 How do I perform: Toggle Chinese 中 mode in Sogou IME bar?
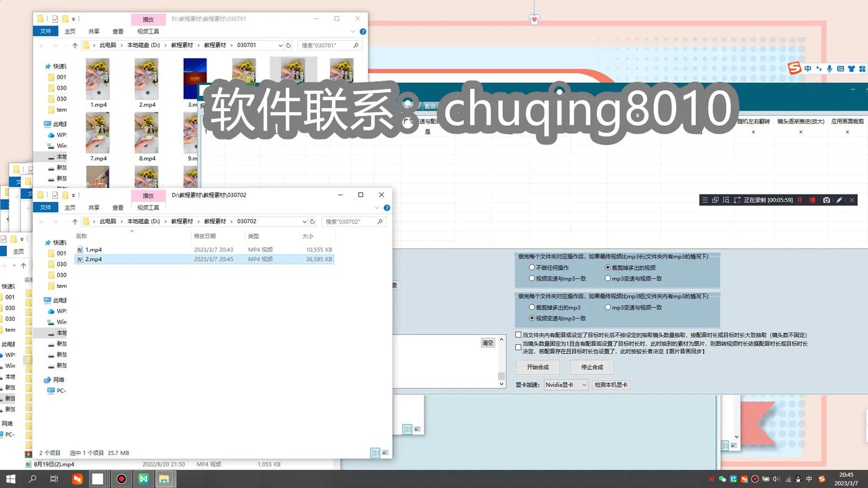point(808,69)
